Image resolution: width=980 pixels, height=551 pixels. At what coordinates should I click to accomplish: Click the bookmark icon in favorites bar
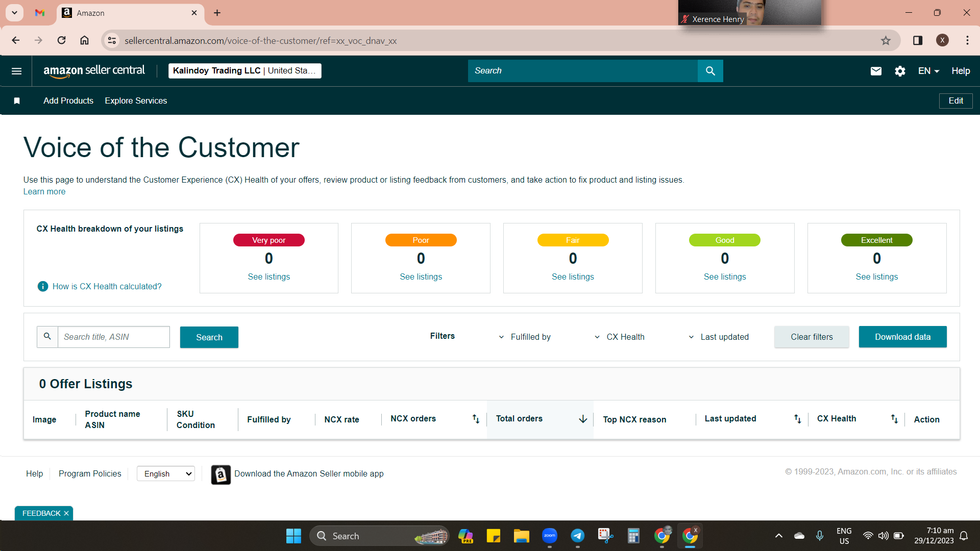pyautogui.click(x=17, y=101)
